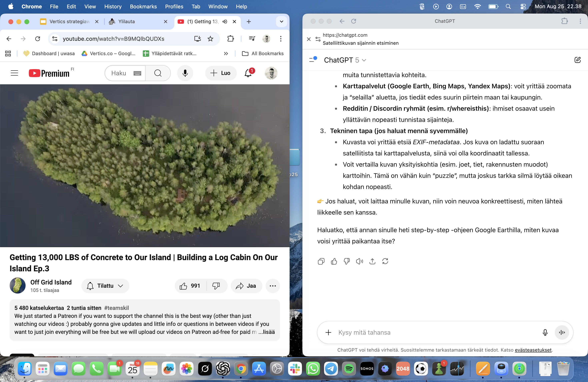Give thumbs down to ChatGPT response
The height and width of the screenshot is (382, 588).
tap(347, 261)
